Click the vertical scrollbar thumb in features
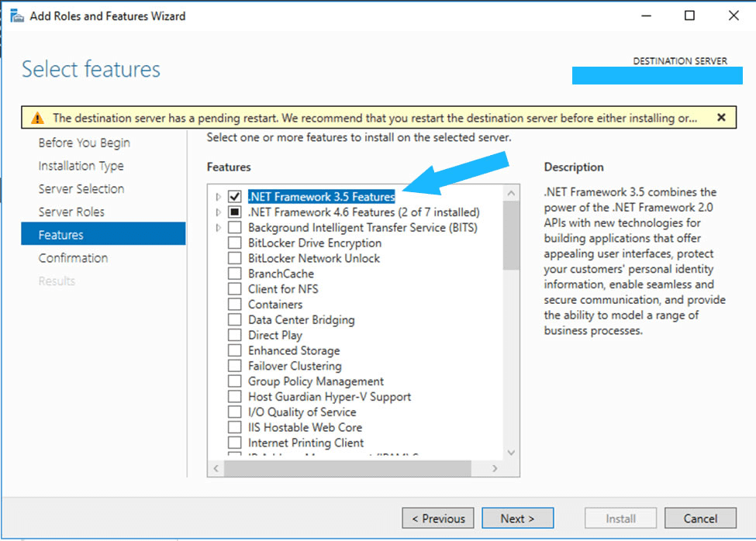The width and height of the screenshot is (756, 541). [511, 236]
